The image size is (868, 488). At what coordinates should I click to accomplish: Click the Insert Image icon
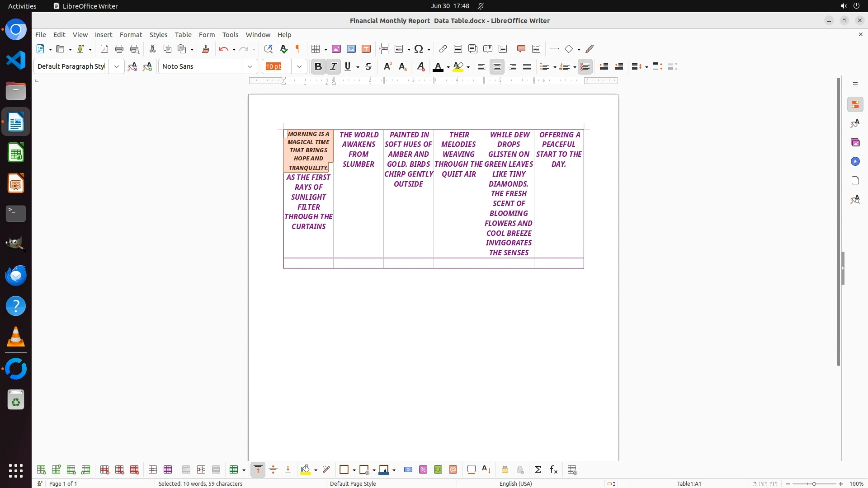336,49
